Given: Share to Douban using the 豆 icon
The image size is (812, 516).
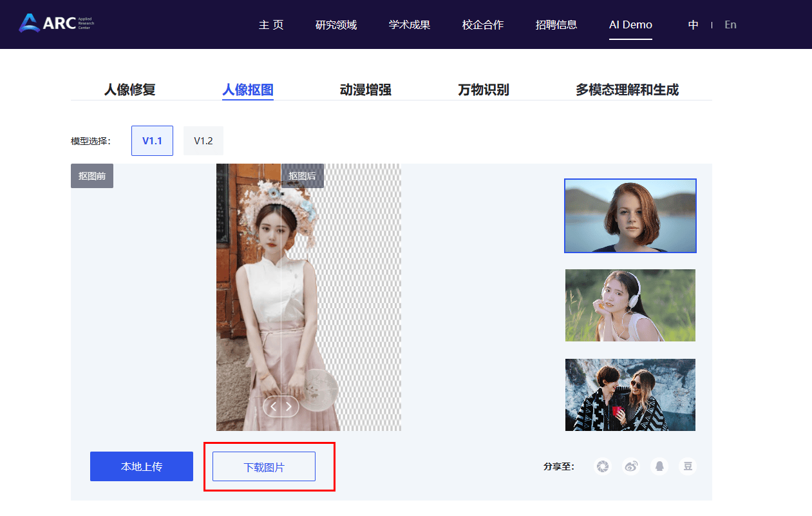Looking at the screenshot, I should point(688,466).
